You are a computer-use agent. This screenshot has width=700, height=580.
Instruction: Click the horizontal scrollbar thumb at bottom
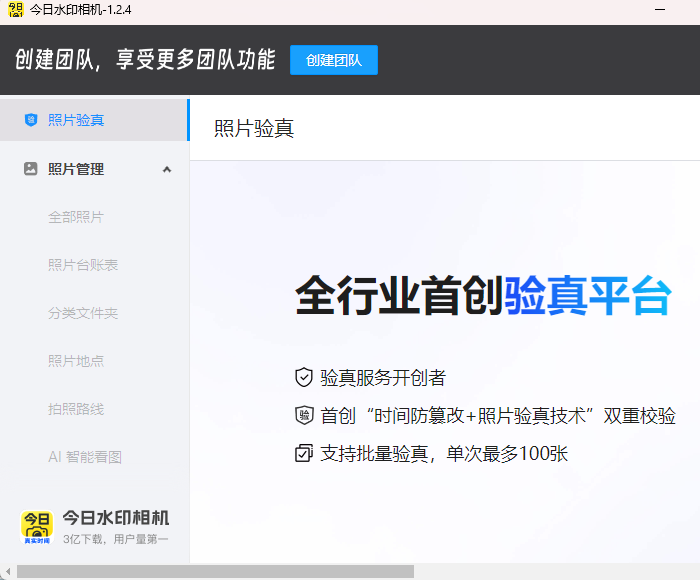215,572
